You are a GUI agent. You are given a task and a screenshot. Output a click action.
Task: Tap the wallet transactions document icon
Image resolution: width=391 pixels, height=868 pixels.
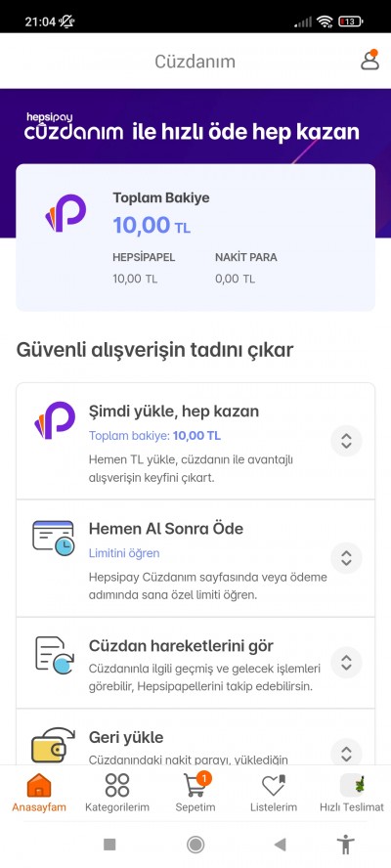pos(55,656)
